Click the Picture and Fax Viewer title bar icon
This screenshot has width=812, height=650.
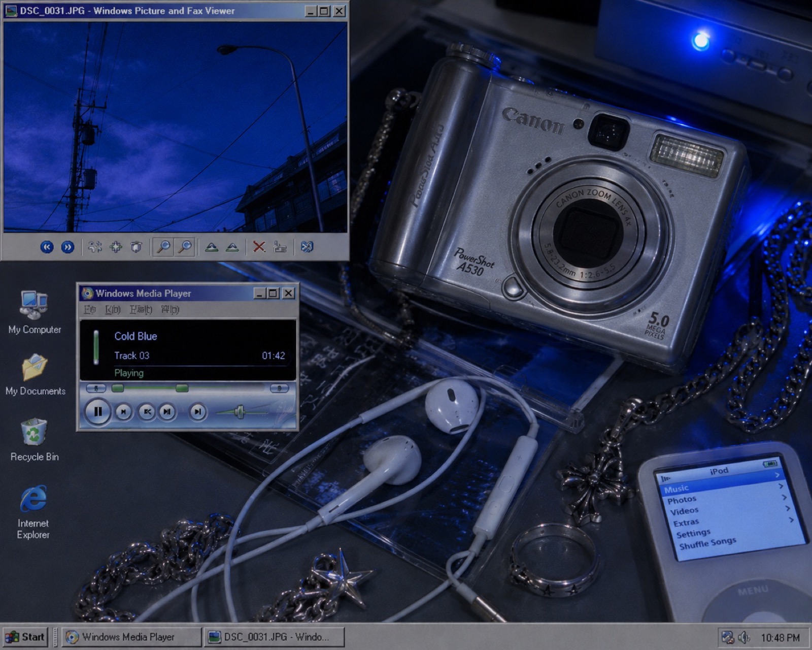click(11, 11)
